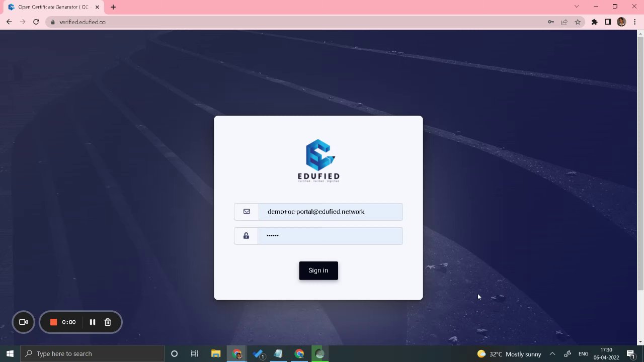Focus the password input field

pos(330,236)
